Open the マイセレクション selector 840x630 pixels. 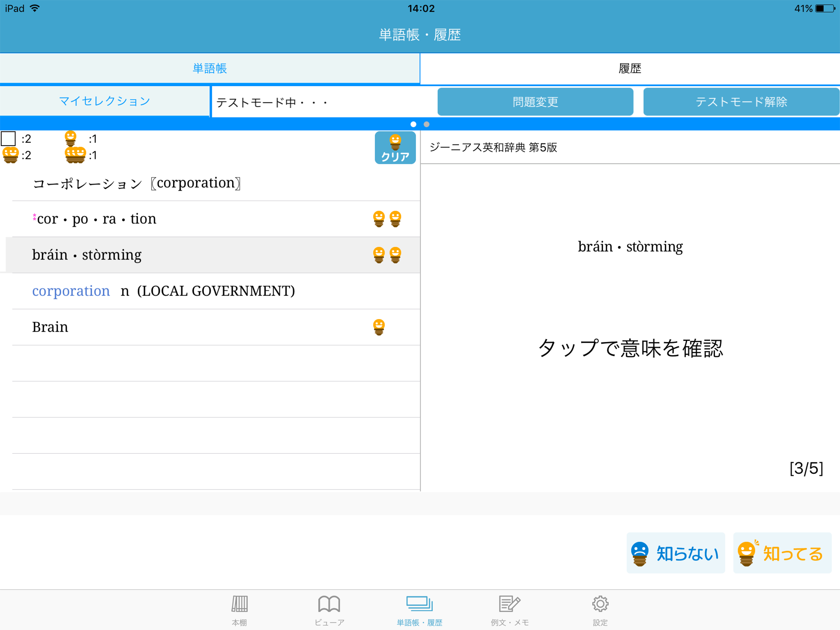[x=105, y=101]
